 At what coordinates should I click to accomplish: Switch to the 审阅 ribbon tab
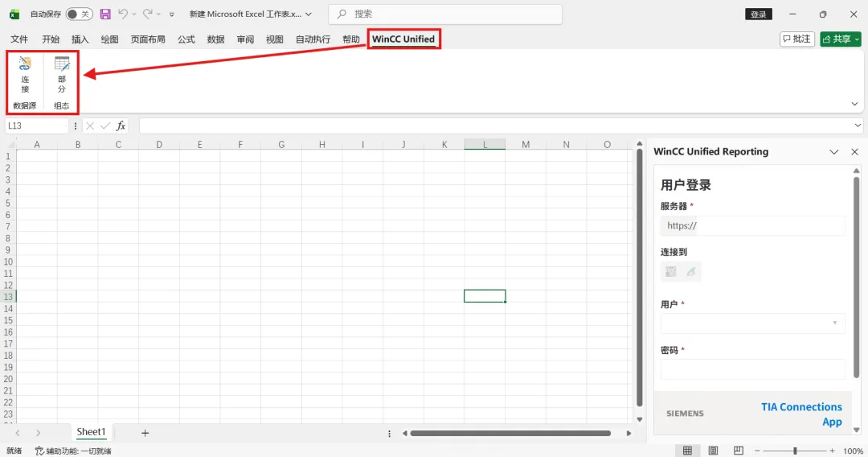[x=245, y=39]
